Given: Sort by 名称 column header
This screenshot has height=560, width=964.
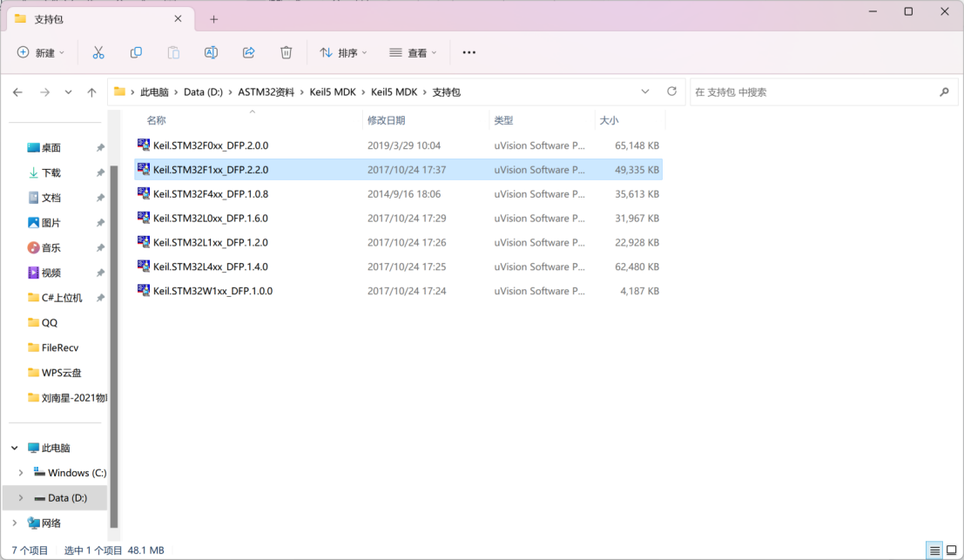Looking at the screenshot, I should (156, 120).
